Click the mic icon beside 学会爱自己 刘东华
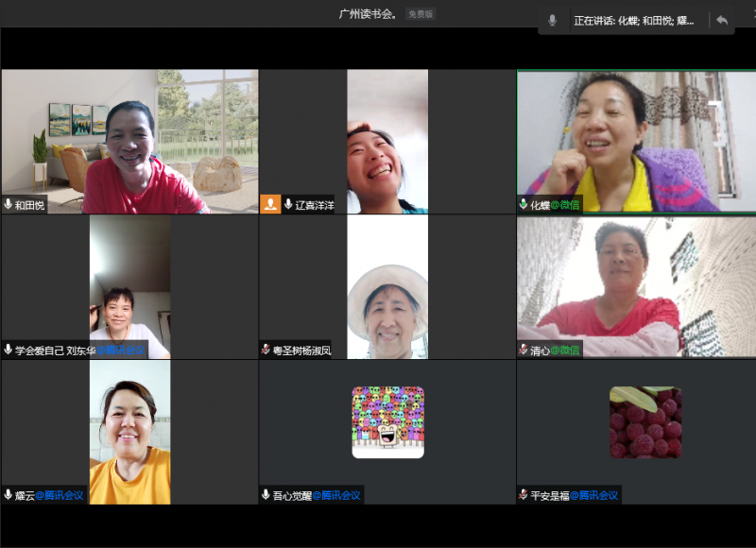 (x=9, y=350)
